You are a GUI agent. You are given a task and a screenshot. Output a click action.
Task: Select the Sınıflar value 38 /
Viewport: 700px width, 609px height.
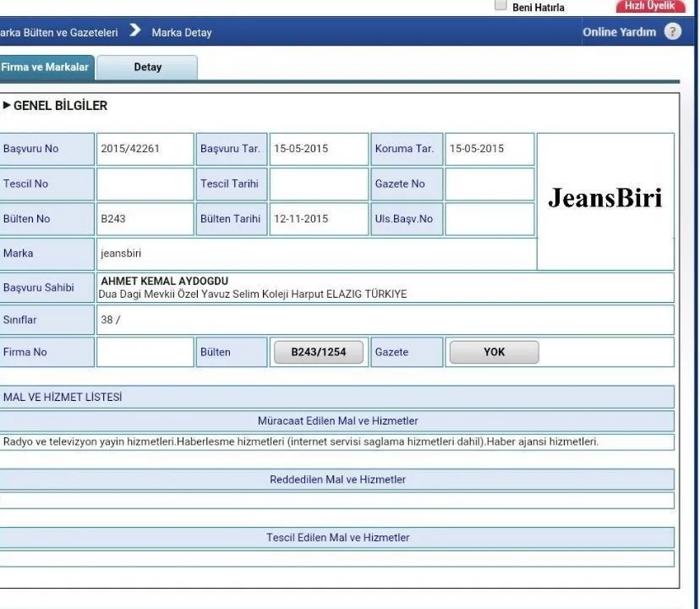pos(111,320)
